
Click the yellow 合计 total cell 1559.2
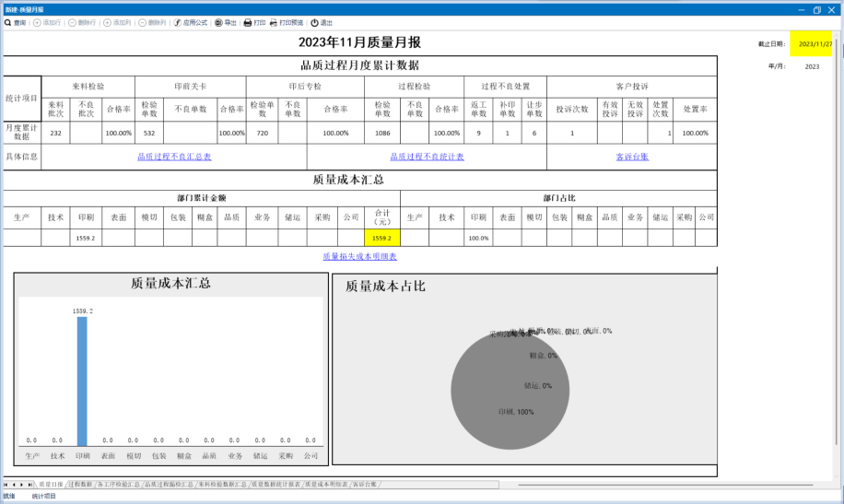[x=381, y=238]
